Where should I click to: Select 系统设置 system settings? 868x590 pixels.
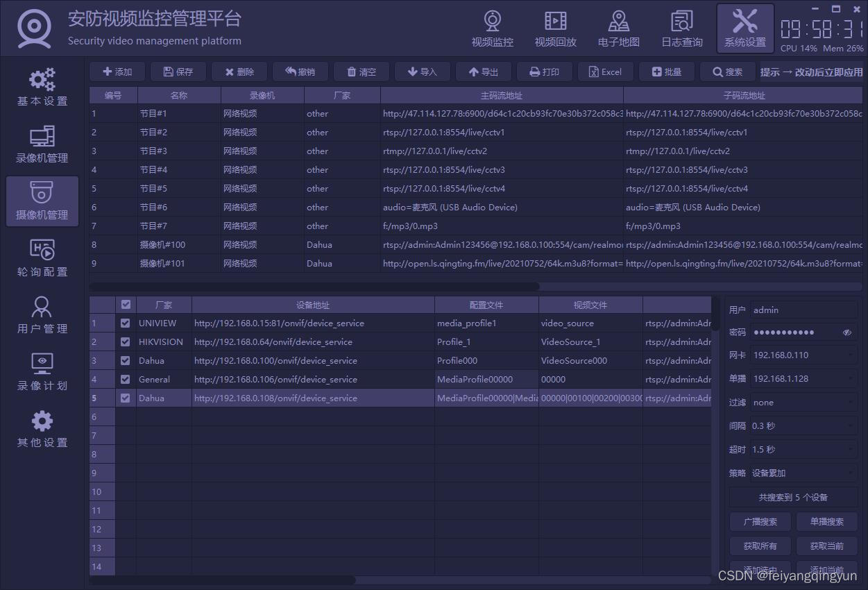point(744,28)
